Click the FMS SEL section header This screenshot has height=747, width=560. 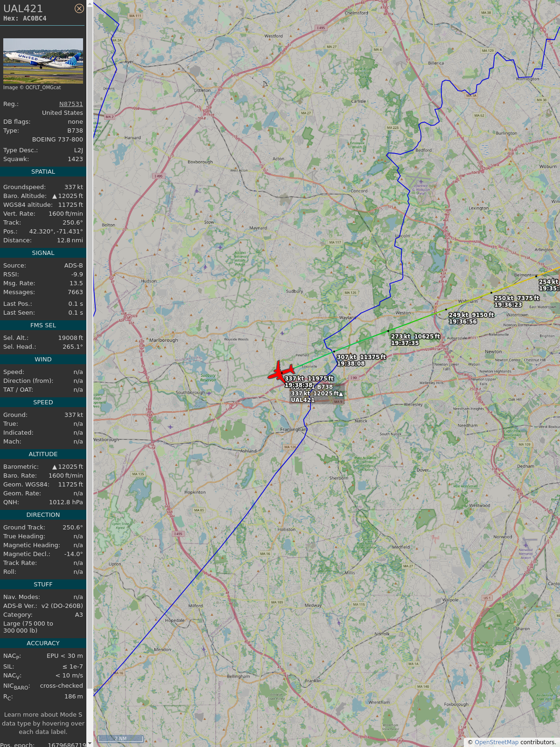(43, 325)
